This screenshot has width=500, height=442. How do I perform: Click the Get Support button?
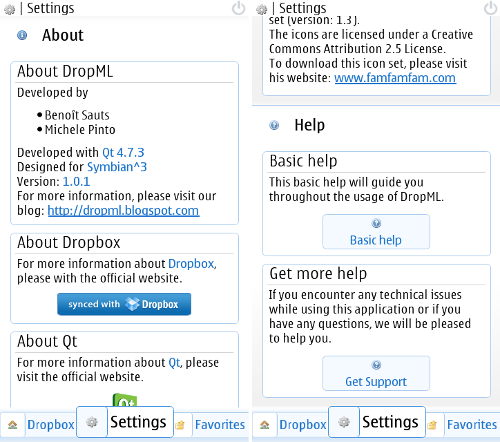(x=376, y=373)
